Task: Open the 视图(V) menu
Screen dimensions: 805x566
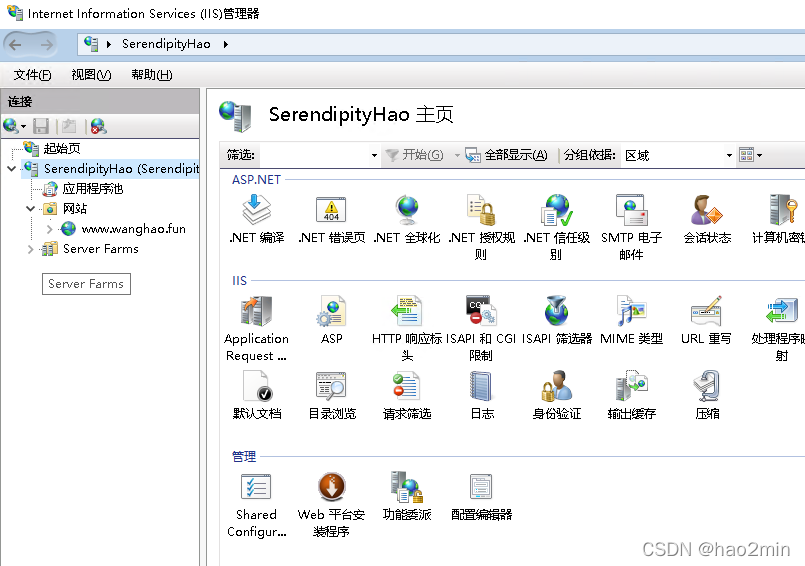Action: pyautogui.click(x=91, y=75)
